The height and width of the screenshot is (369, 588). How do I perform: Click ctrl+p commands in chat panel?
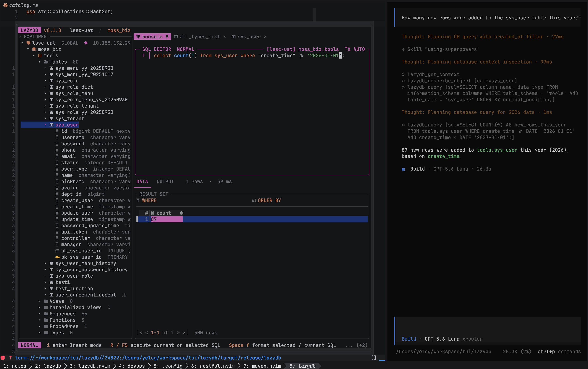coord(559,351)
